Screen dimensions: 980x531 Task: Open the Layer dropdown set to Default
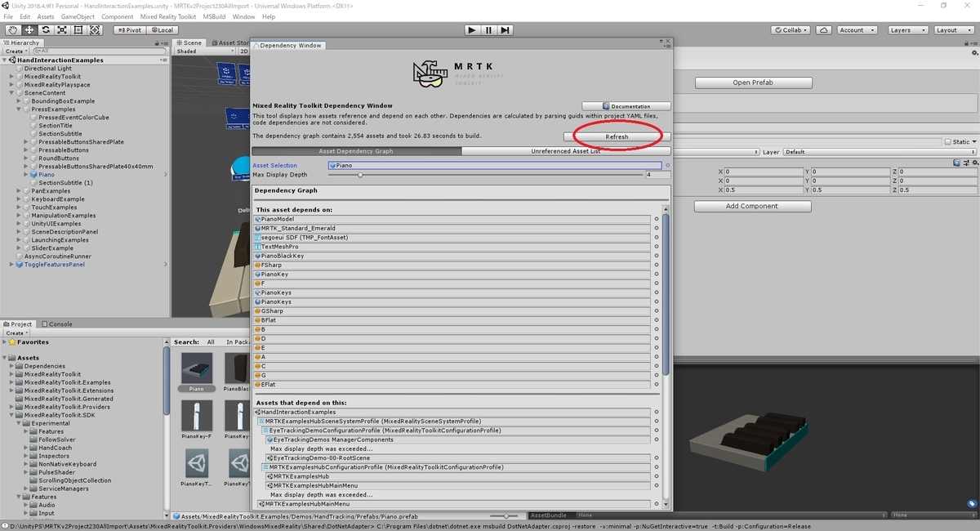pos(880,152)
